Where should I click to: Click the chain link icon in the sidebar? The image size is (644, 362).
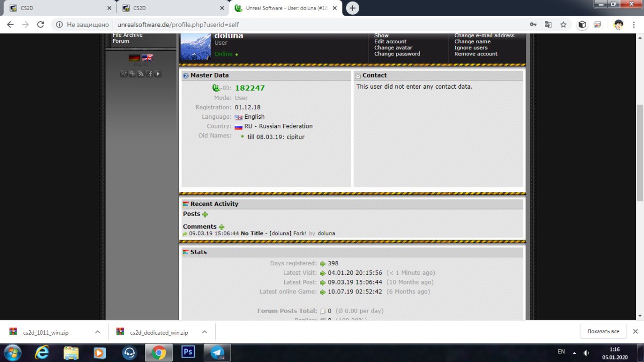pyautogui.click(x=132, y=74)
